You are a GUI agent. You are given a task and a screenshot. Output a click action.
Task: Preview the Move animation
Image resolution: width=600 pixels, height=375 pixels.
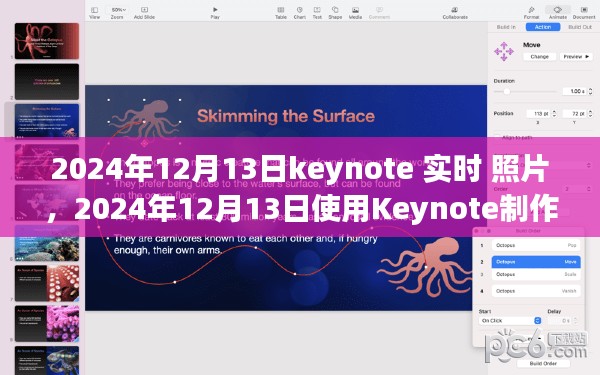(x=576, y=56)
